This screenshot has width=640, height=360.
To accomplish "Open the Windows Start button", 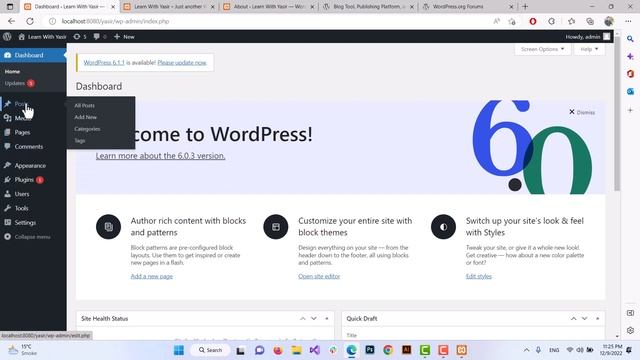I will point(179,350).
